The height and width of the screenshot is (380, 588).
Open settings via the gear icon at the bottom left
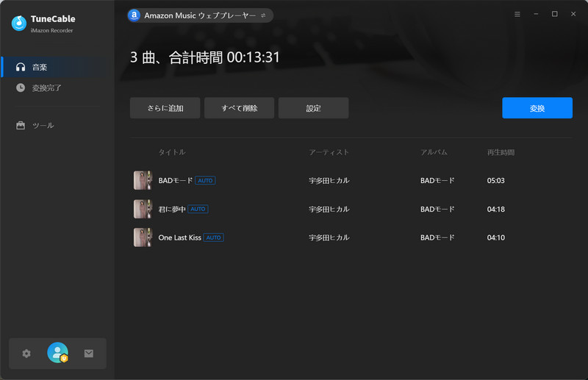coord(26,354)
